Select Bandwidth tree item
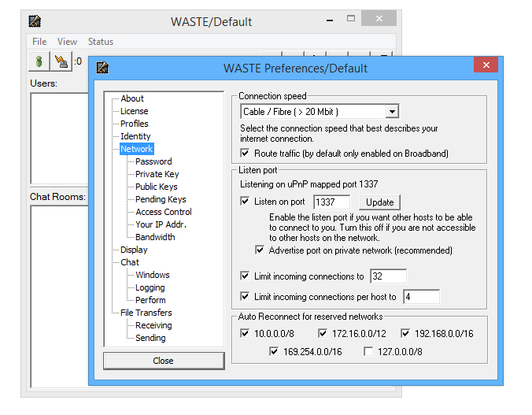Viewport: 532px width, 415px height. tap(155, 237)
